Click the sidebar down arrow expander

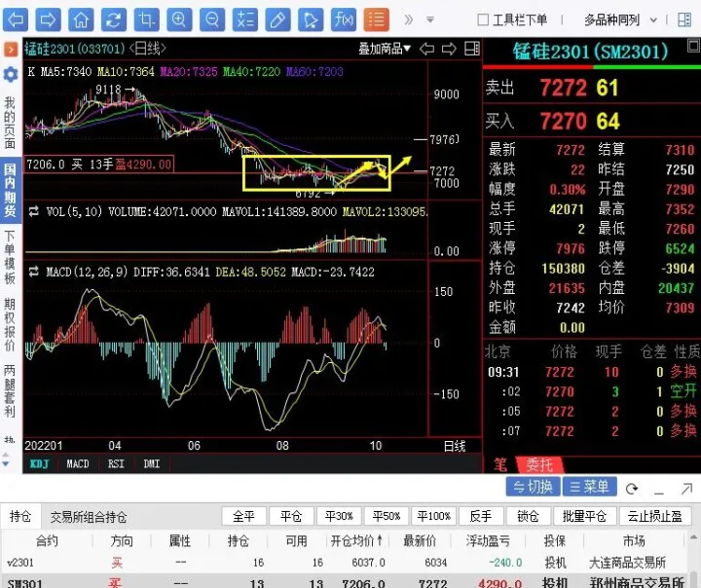(6, 464)
